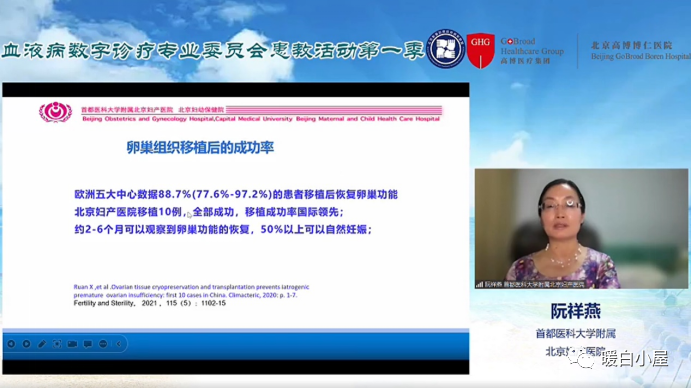Click the line starting 约2-6个月可以观察到
Image resolution: width=691 pixels, height=389 pixels.
223,230
